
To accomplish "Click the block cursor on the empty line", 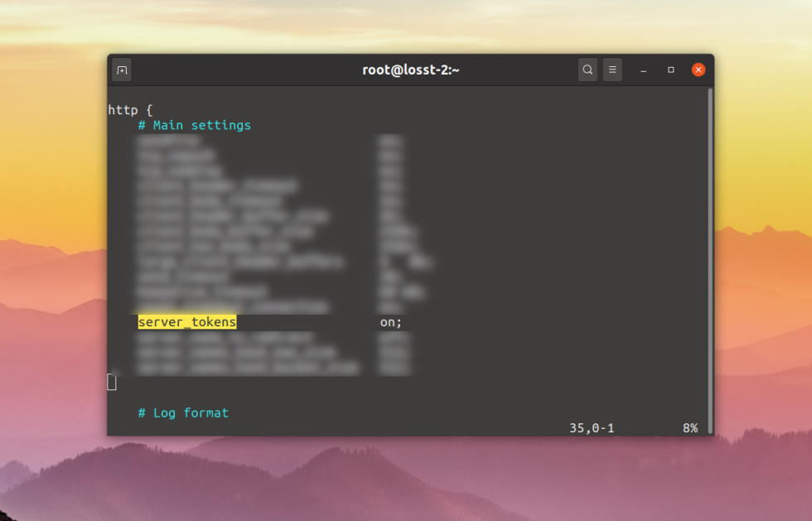I will 111,382.
